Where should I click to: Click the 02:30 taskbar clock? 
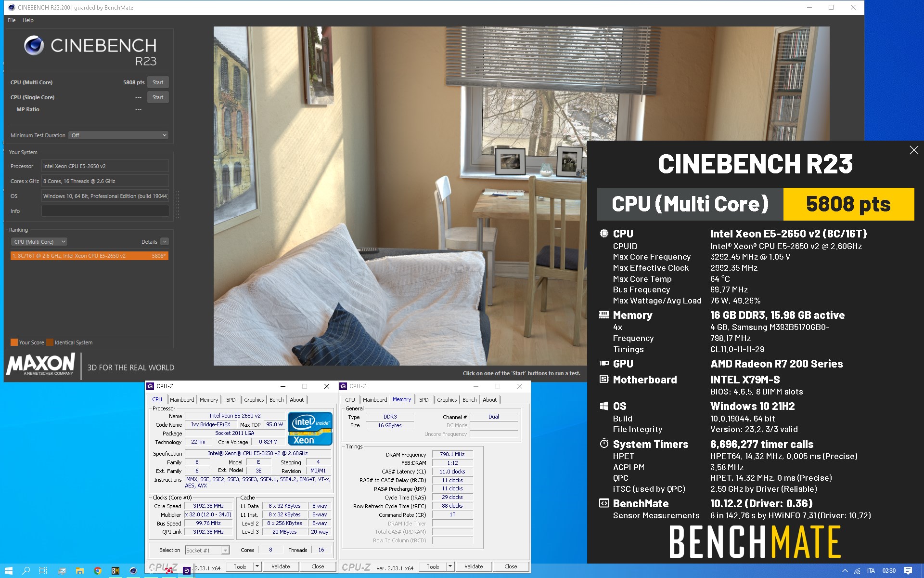click(x=889, y=571)
